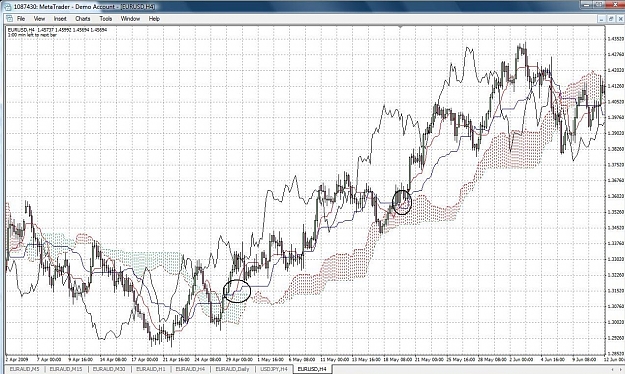The height and width of the screenshot is (374, 625).
Task: Switch to the EURAUD,M15 chart tab
Action: click(65, 369)
